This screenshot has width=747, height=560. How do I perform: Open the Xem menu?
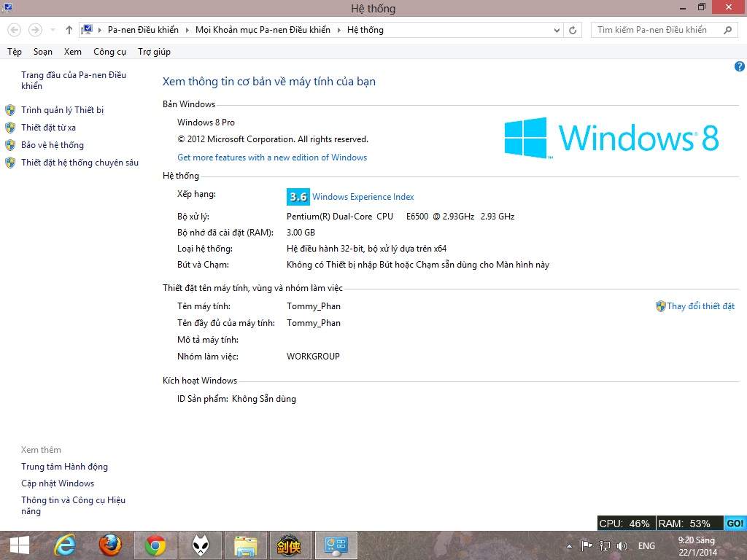pos(73,52)
